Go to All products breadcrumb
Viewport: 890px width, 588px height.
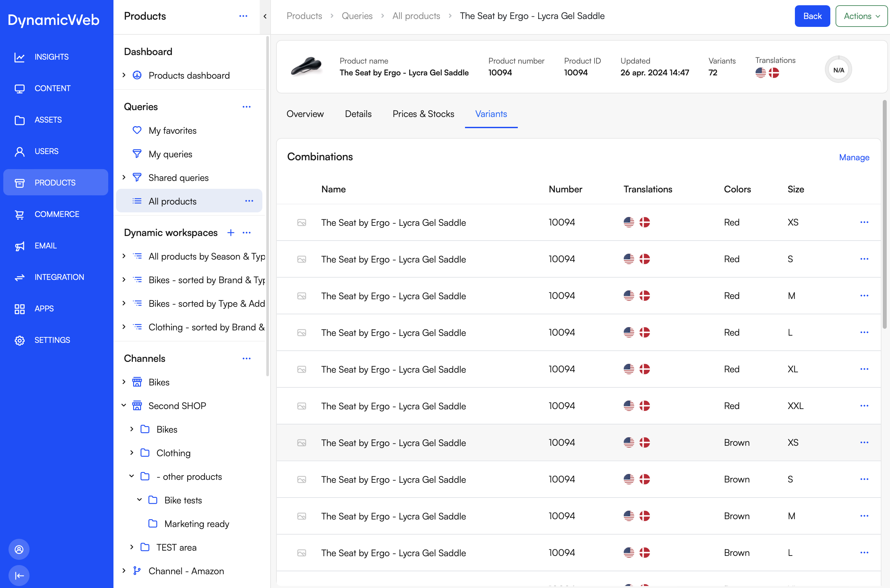pyautogui.click(x=416, y=16)
